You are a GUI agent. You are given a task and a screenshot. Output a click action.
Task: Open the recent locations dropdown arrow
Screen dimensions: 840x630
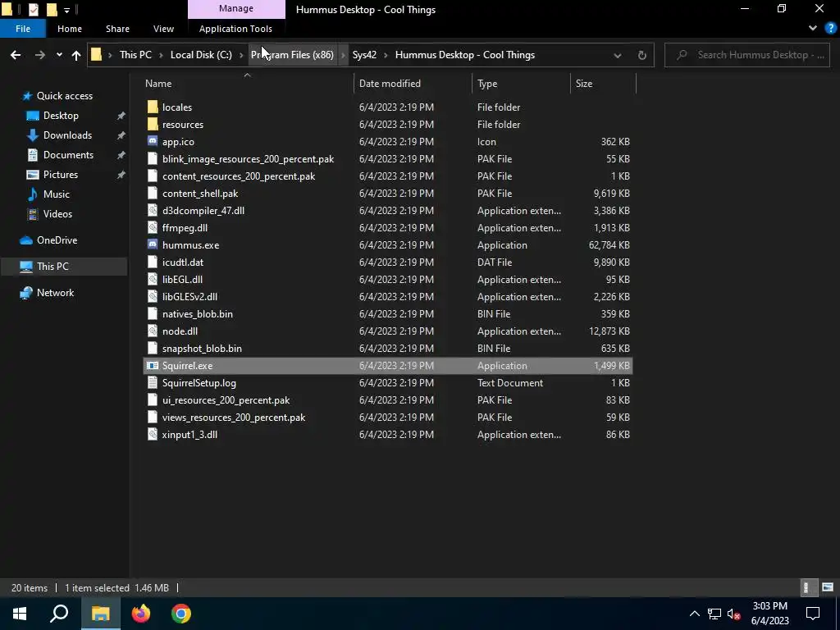(59, 55)
